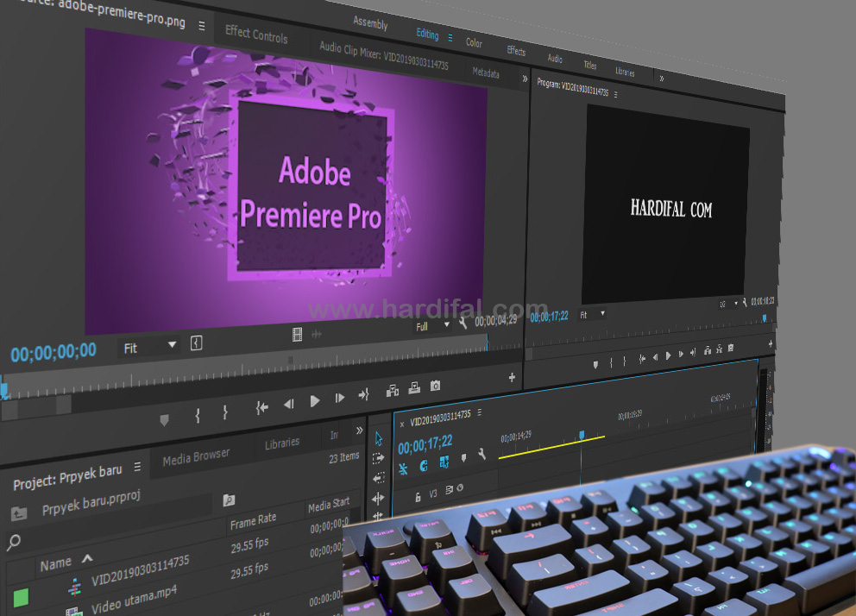Switch to the Effect Controls tab
The width and height of the screenshot is (856, 616).
coord(256,34)
